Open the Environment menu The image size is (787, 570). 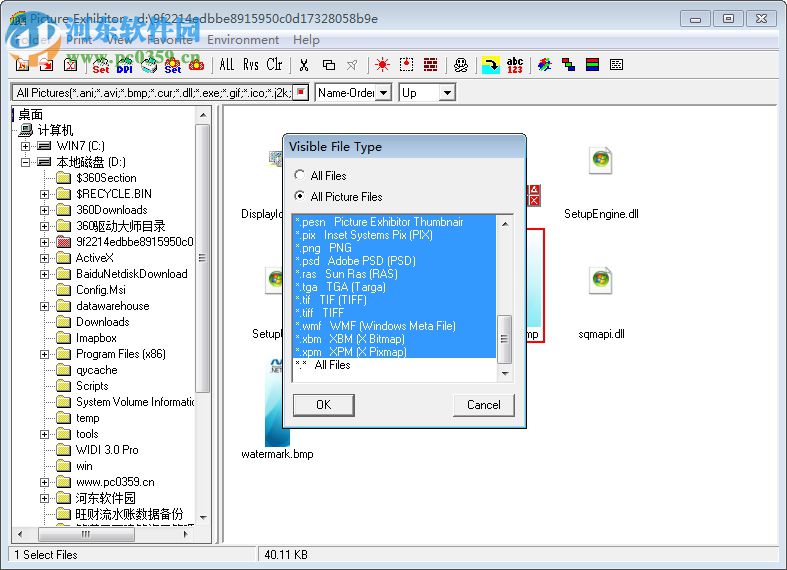point(243,40)
